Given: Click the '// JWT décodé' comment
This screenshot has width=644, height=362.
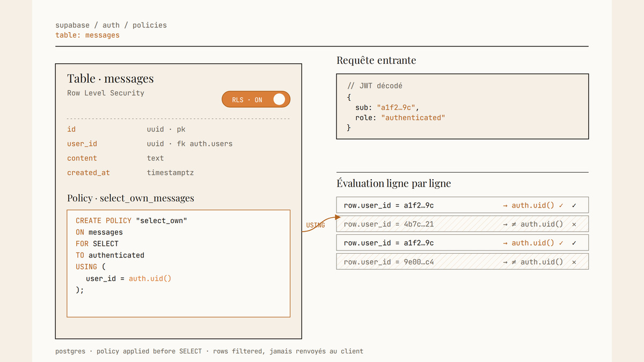Looking at the screenshot, I should 375,86.
